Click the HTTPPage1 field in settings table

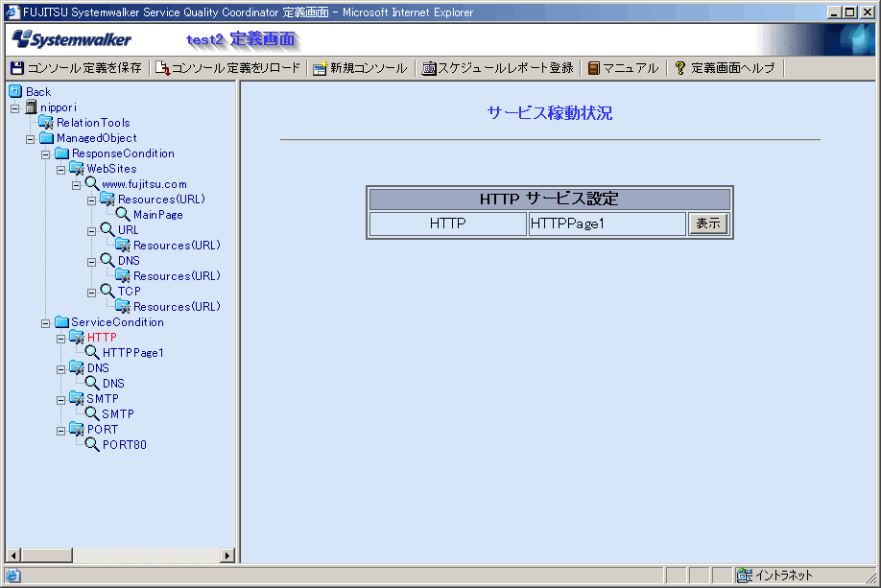607,223
